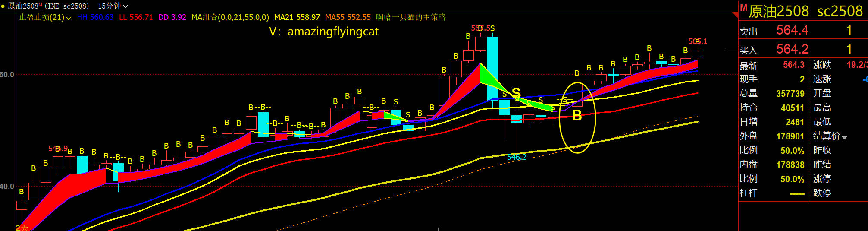Click the red corner triangle above the quote panel
This screenshot has height=231, width=868.
[x=735, y=15]
